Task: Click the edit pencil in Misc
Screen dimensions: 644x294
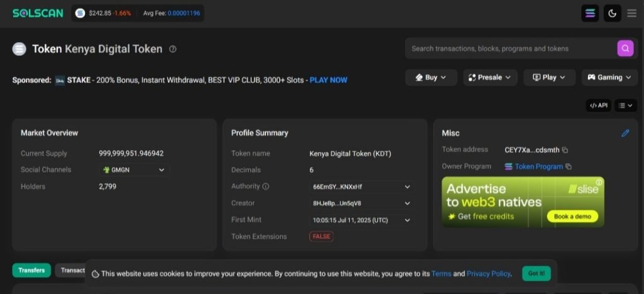Action: point(625,133)
